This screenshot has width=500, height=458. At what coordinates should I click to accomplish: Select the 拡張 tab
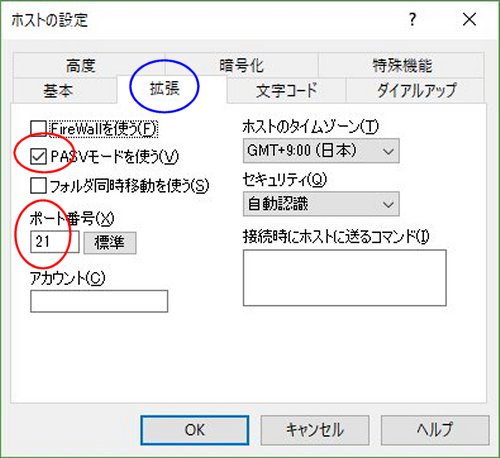click(x=172, y=89)
